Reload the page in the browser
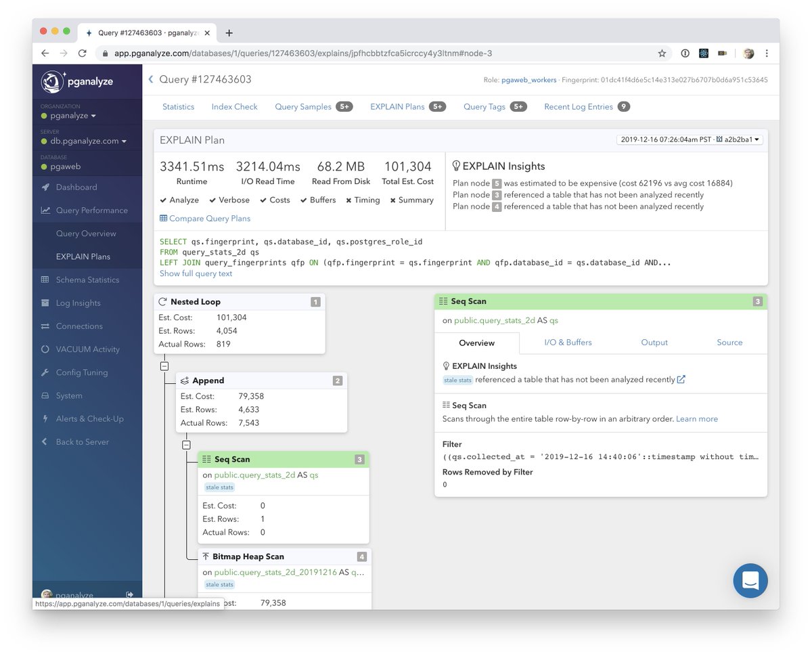812x656 pixels. (83, 53)
